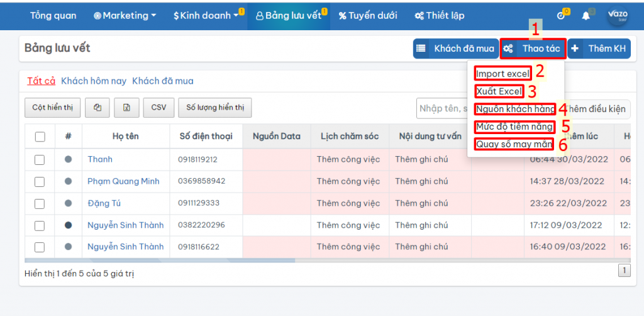Sort by Nội dung tư vấn column header

pos(430,137)
